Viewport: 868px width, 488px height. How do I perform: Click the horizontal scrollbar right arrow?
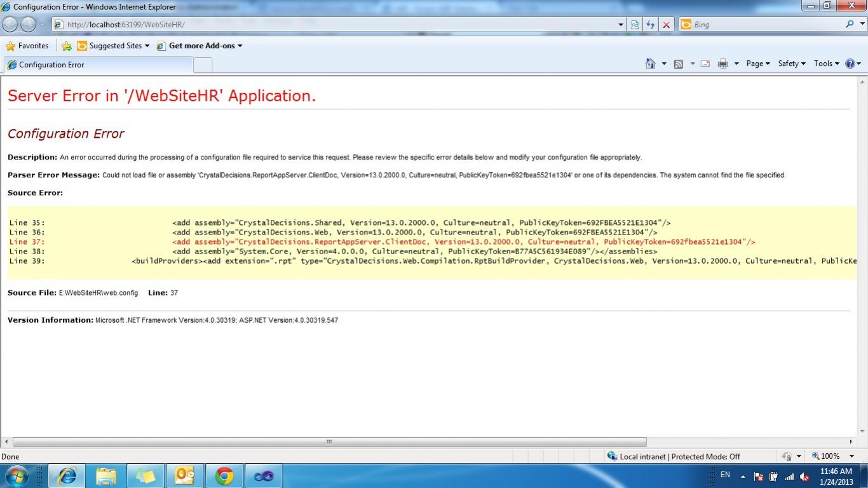click(x=851, y=442)
